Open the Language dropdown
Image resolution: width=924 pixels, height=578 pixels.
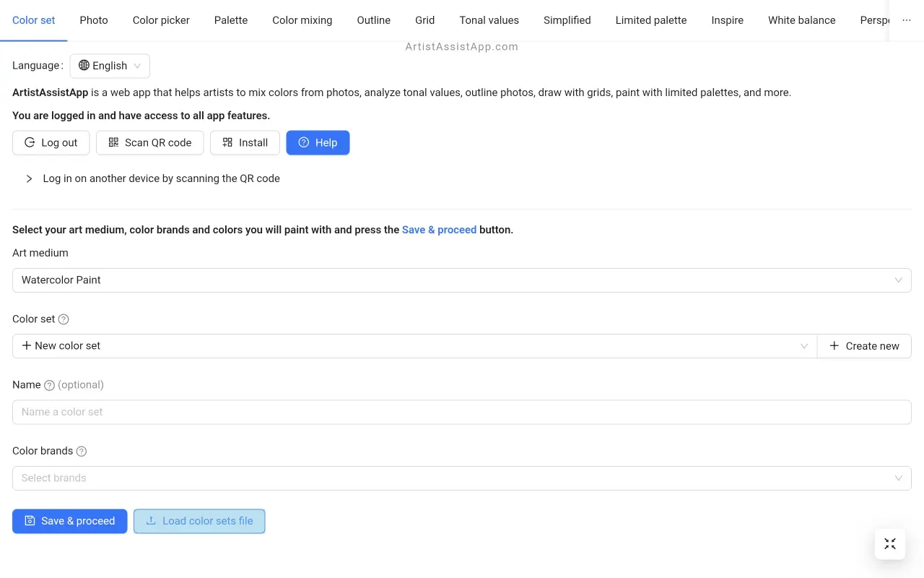110,66
